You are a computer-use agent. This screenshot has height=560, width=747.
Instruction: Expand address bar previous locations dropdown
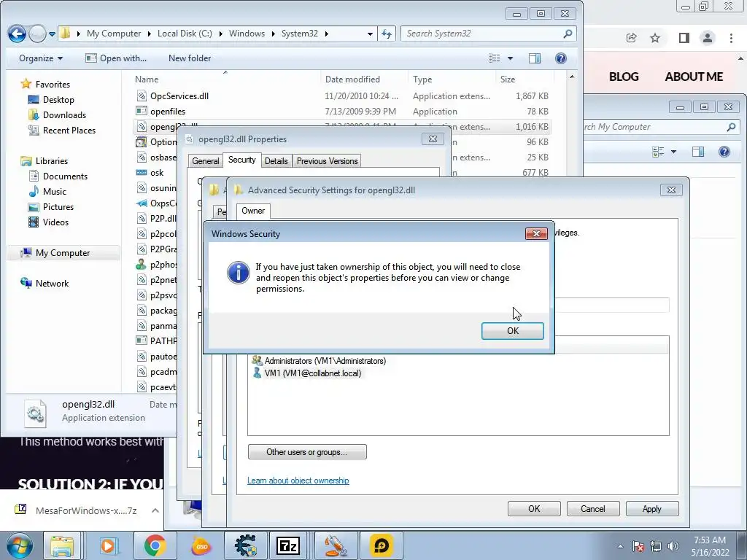pos(370,34)
